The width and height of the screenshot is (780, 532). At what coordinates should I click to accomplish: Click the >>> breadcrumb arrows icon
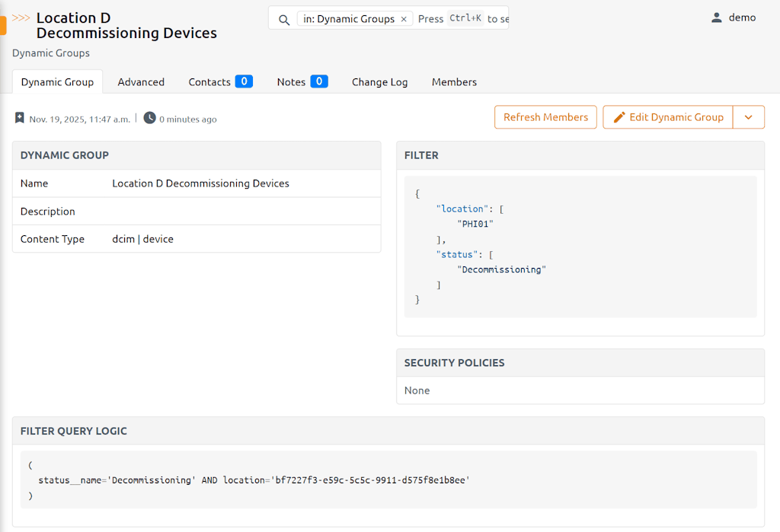point(21,18)
